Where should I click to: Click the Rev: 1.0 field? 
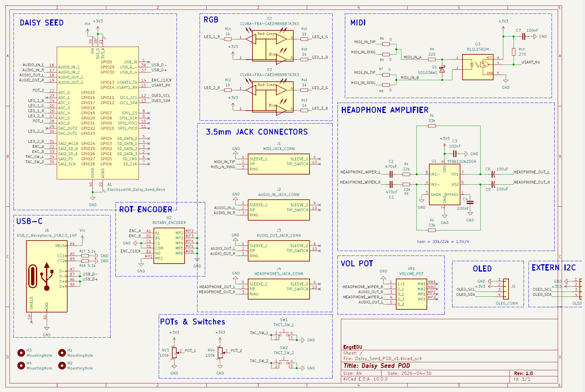tap(523, 373)
